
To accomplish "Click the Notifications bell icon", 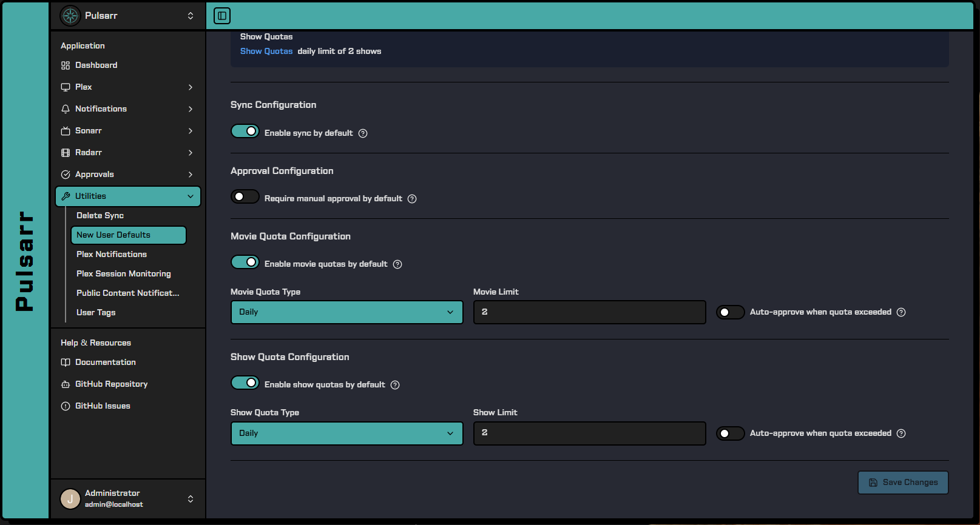I will pyautogui.click(x=66, y=109).
